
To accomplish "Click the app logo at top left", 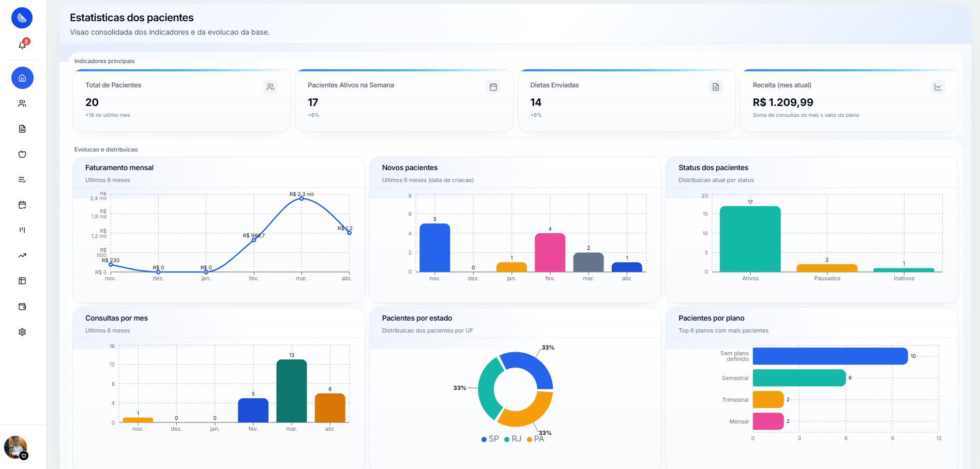I will click(x=22, y=18).
